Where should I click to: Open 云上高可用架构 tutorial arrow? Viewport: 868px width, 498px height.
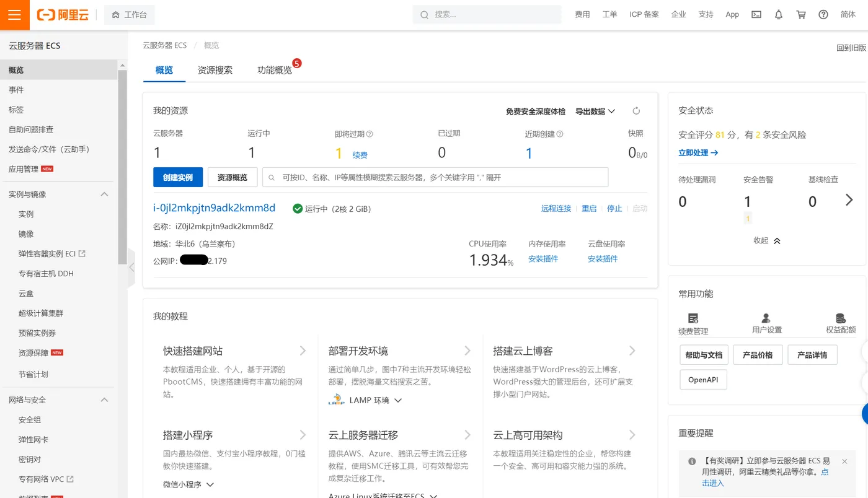pos(632,435)
